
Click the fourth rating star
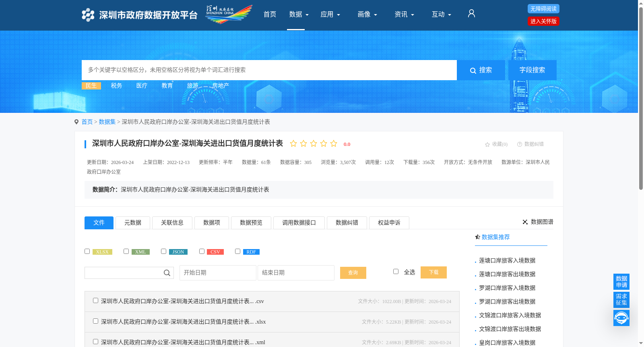pos(324,143)
